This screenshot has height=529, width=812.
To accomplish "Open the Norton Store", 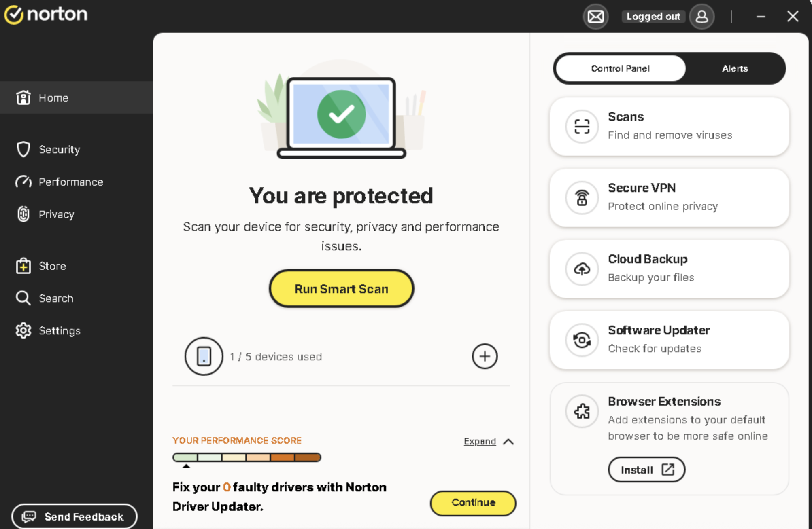I will tap(52, 266).
